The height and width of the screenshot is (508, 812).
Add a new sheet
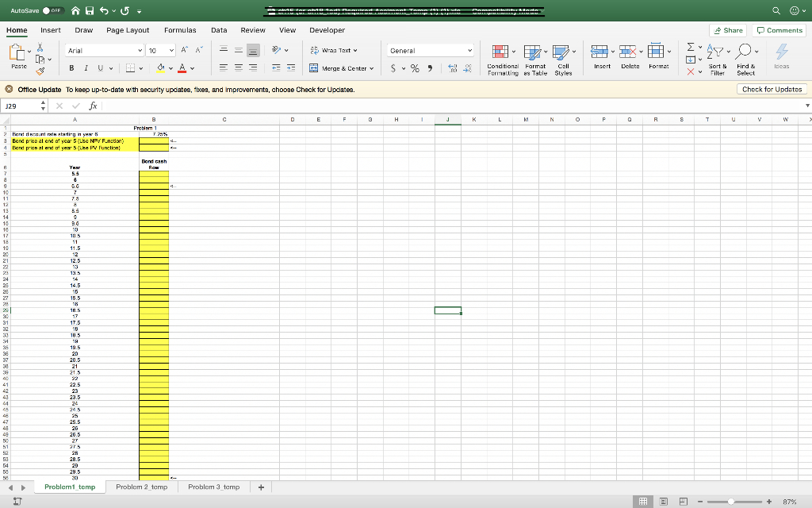click(x=261, y=487)
